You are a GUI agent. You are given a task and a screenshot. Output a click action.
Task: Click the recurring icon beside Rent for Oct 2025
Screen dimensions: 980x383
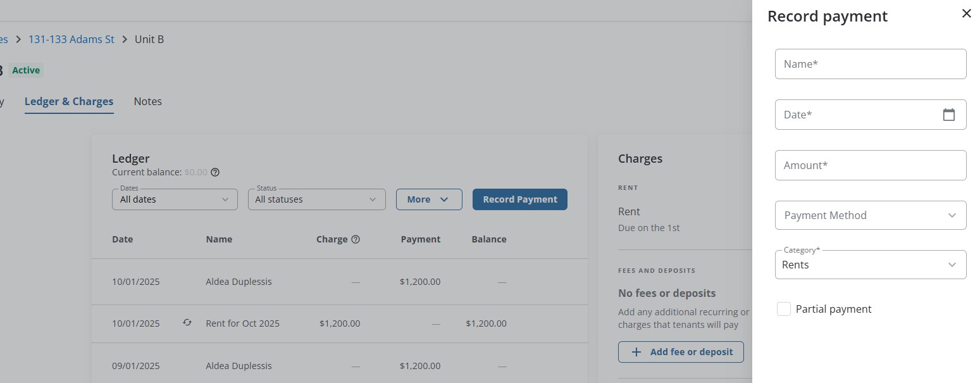187,323
